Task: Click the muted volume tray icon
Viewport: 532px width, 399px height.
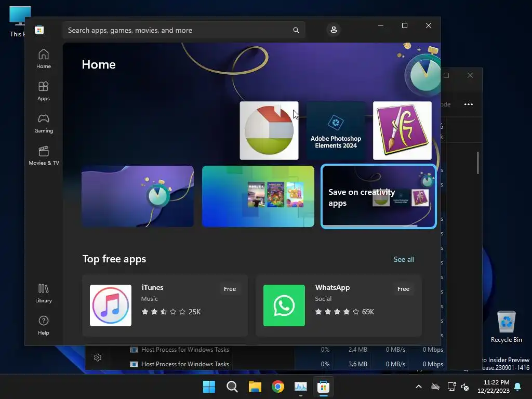Action: 465,387
